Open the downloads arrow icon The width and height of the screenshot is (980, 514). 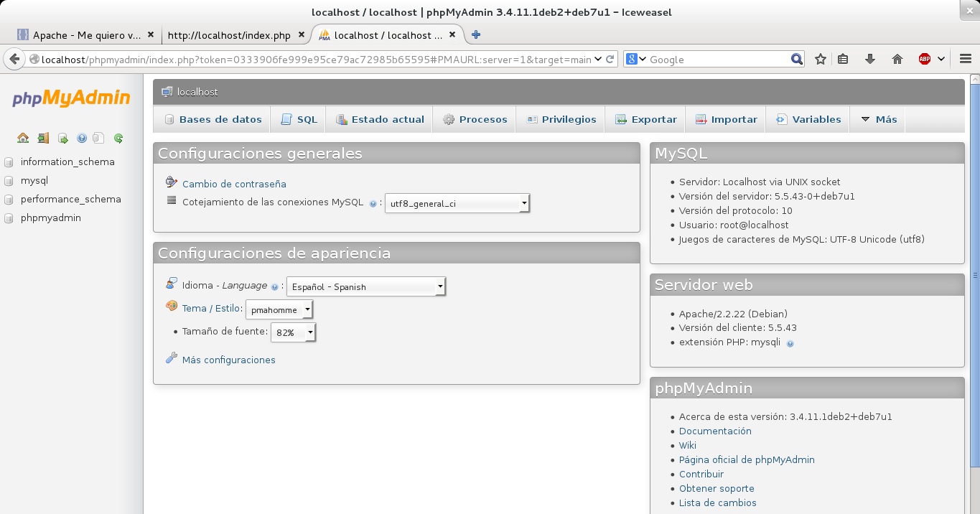[x=870, y=60]
